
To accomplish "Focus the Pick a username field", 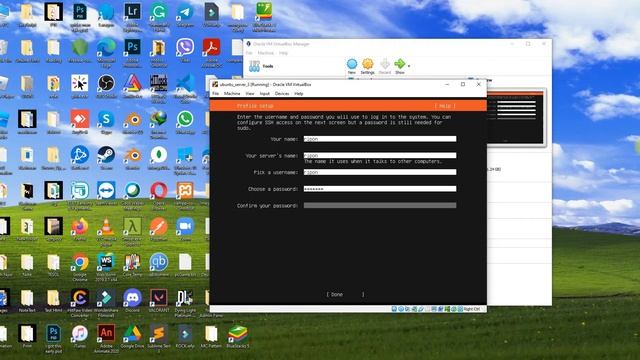I will (x=380, y=172).
